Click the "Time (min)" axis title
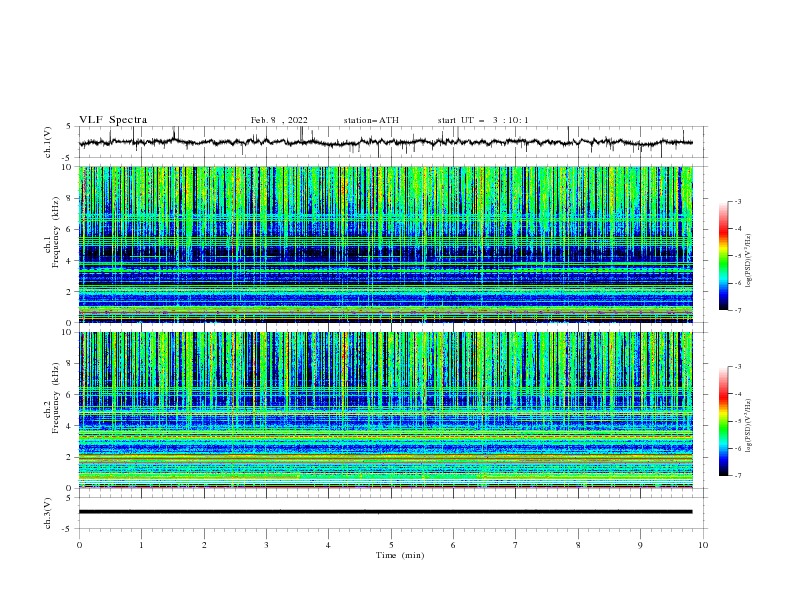792x612 pixels. [x=400, y=555]
